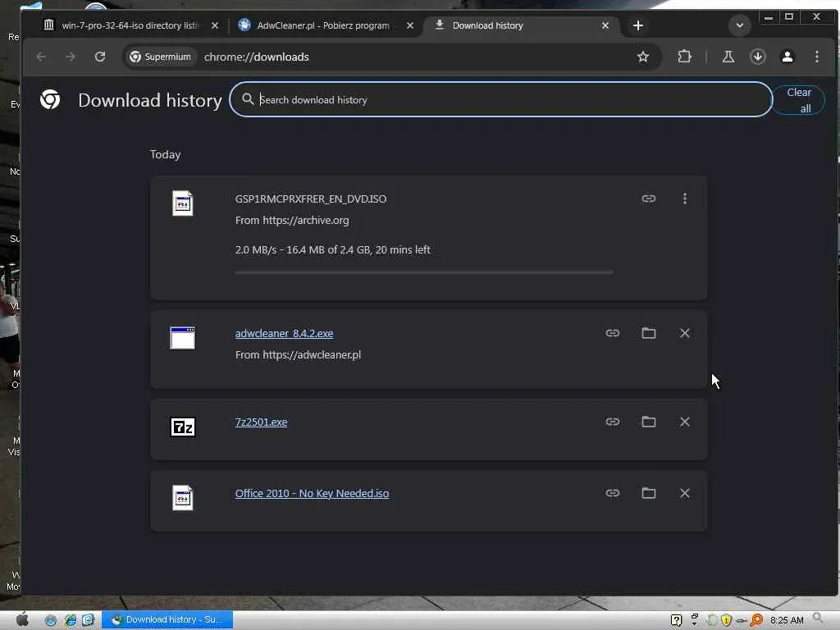Viewport: 840px width, 630px height.
Task: Open the browser three-dot menu
Action: coord(816,57)
